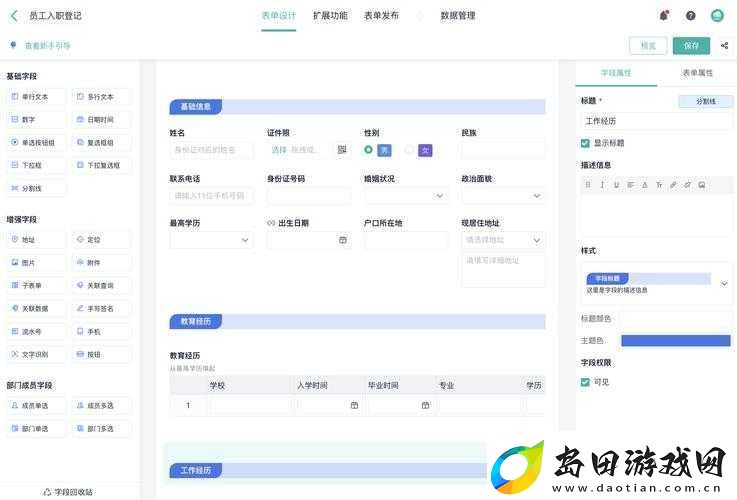737x500 pixels.
Task: Add a 部门单选 field
Action: coord(36,429)
